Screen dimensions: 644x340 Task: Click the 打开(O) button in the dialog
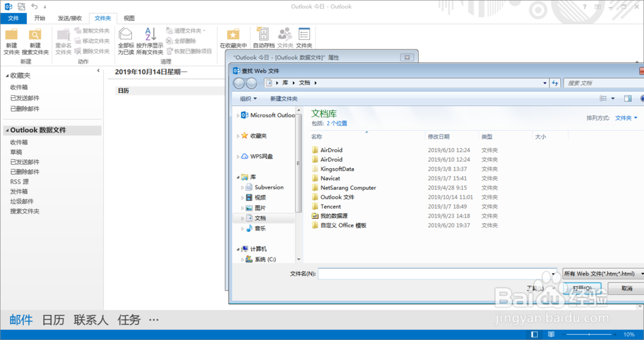coord(582,288)
